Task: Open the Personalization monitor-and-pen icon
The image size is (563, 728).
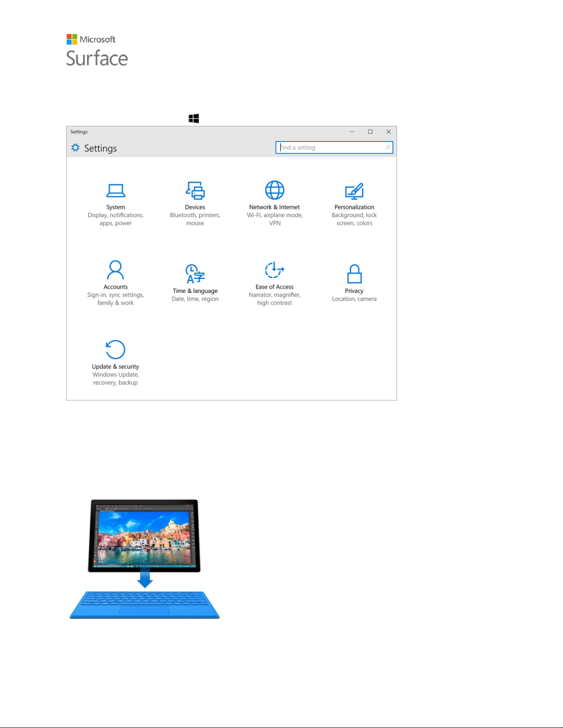Action: click(x=354, y=191)
